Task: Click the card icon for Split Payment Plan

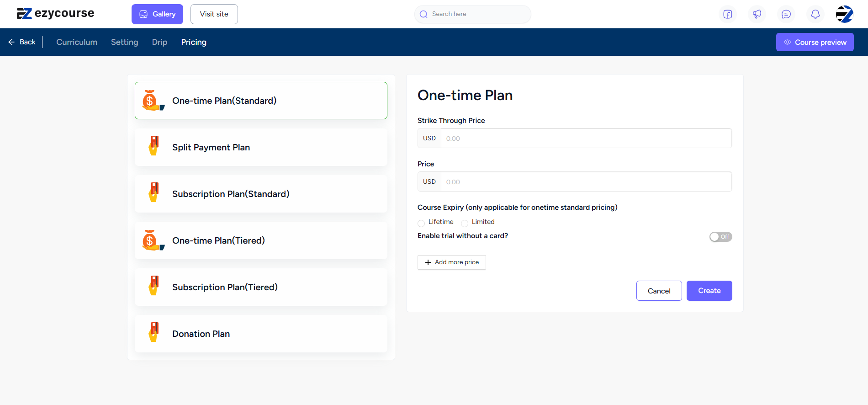Action: tap(154, 146)
